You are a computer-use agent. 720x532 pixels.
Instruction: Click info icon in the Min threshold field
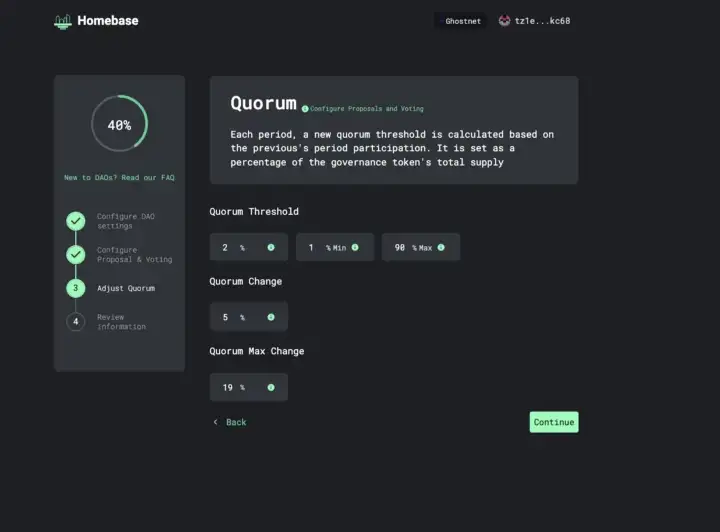tap(355, 247)
